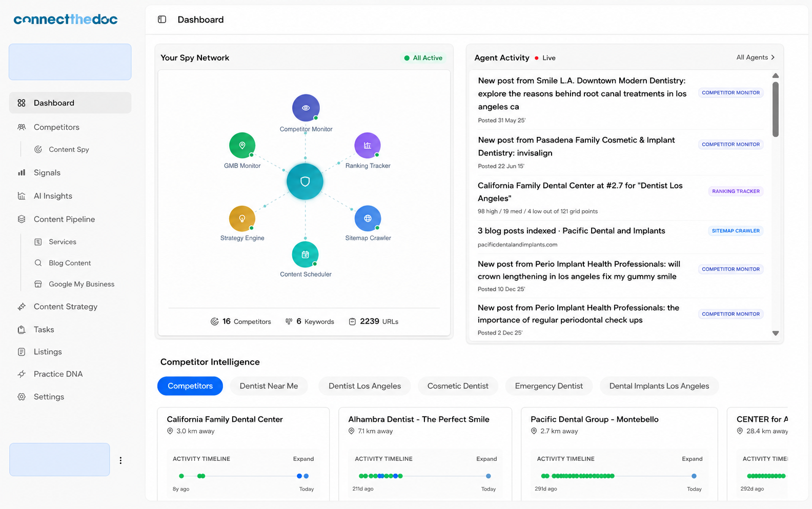The image size is (812, 509).
Task: Select the Dentist Los Angeles tab
Action: click(364, 386)
